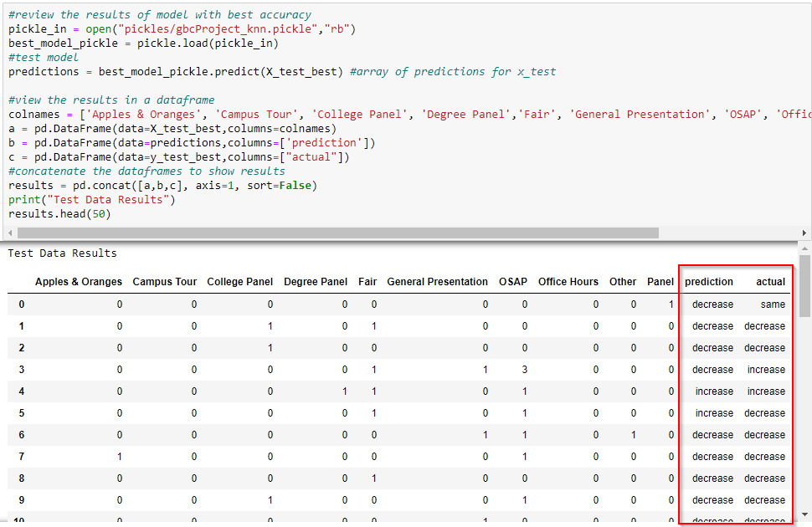Click the 'increase' prediction in row 4
Screen dimensions: 812x527
[713, 391]
